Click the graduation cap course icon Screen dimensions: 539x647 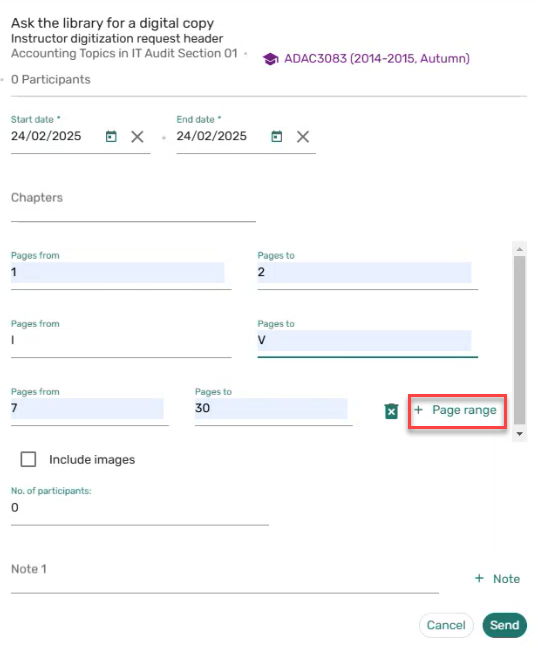tap(270, 59)
